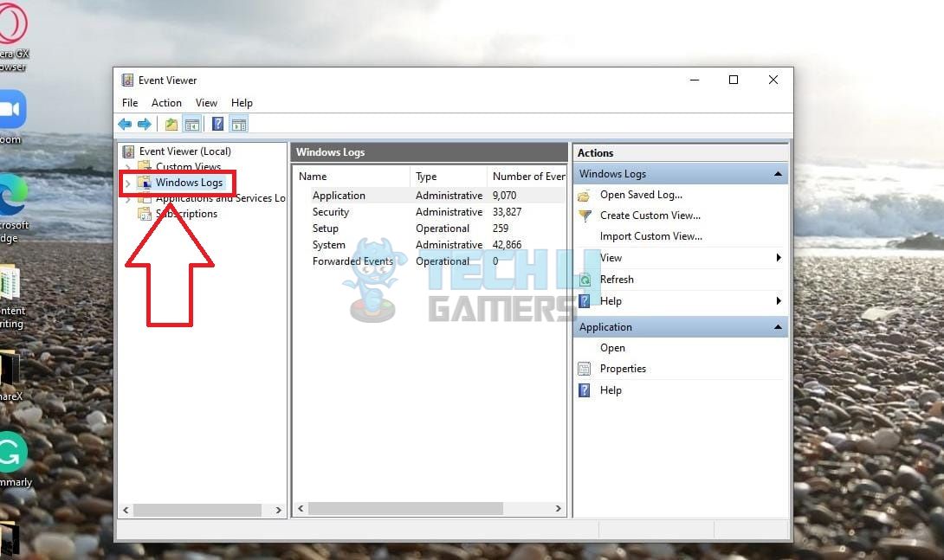
Task: Open the Microsoft Edge desktop icon
Action: (12, 196)
